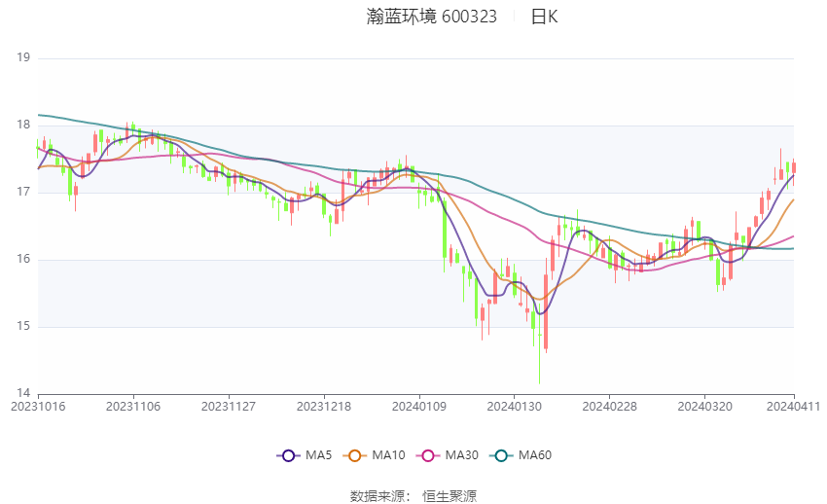Screen dimensions: 827x504
Task: Click the orange MA10 legend circle marker
Action: point(355,454)
